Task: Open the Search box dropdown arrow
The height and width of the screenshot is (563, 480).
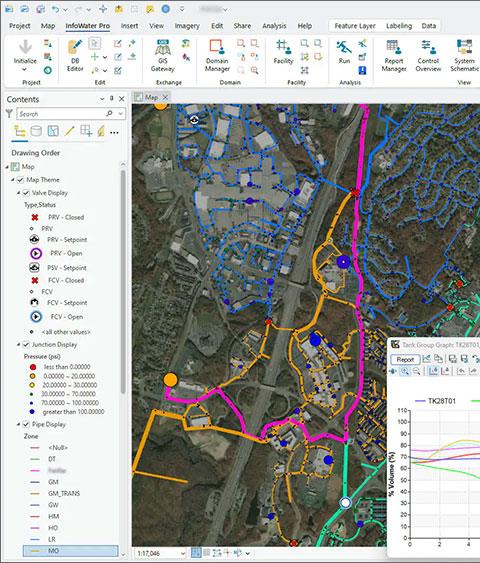Action: [x=121, y=114]
